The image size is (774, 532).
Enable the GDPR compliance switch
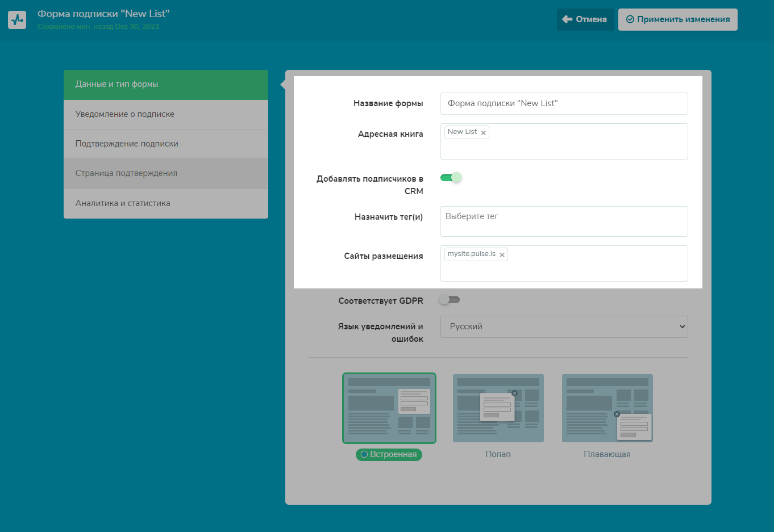pos(450,300)
